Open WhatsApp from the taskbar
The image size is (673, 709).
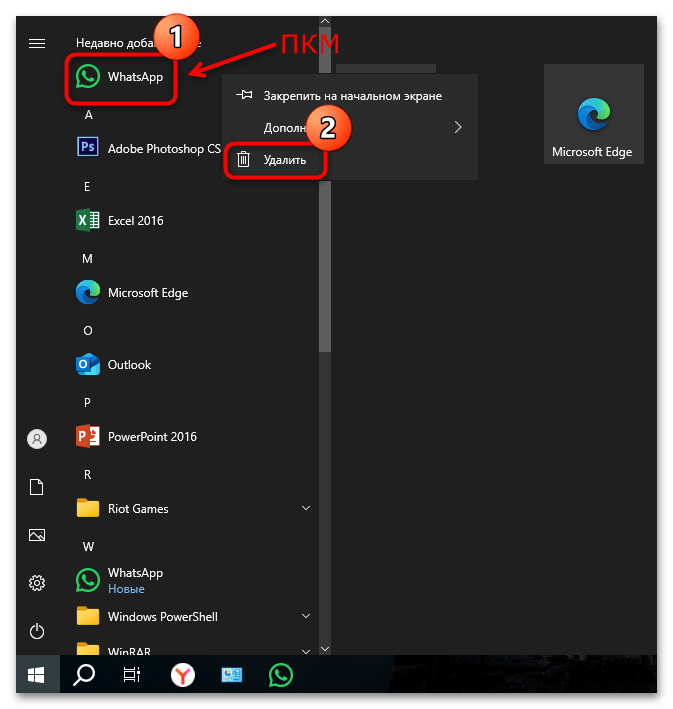[x=280, y=676]
